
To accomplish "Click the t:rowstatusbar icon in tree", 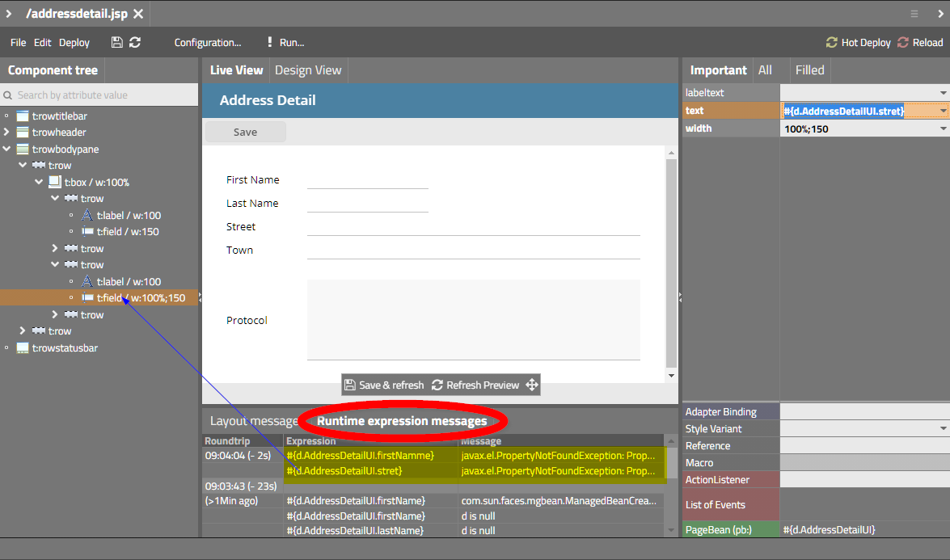I will 23,348.
